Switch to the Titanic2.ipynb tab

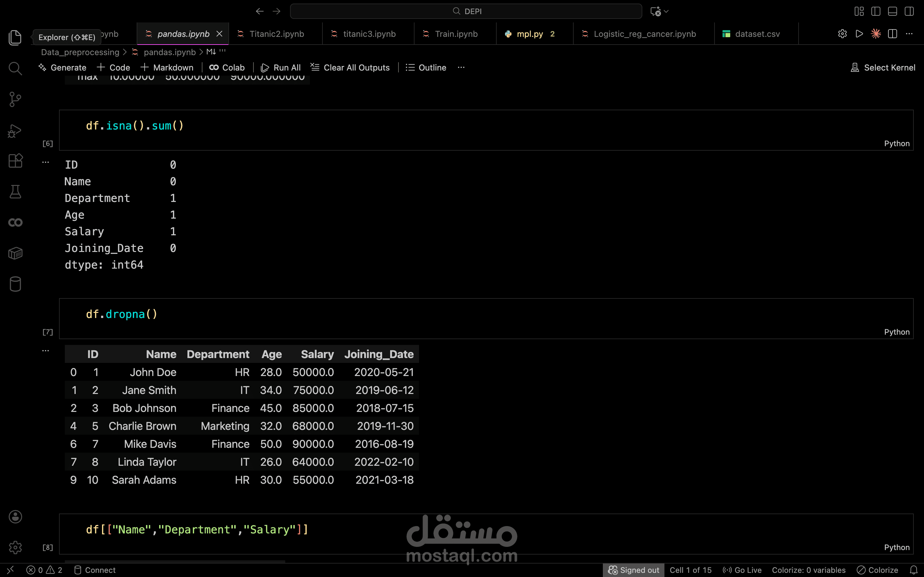[276, 34]
